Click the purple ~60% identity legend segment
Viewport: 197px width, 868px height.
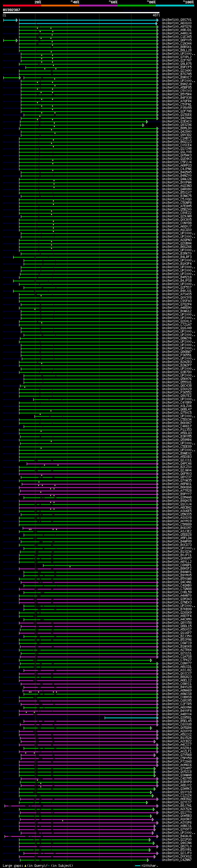tap(98, 6)
